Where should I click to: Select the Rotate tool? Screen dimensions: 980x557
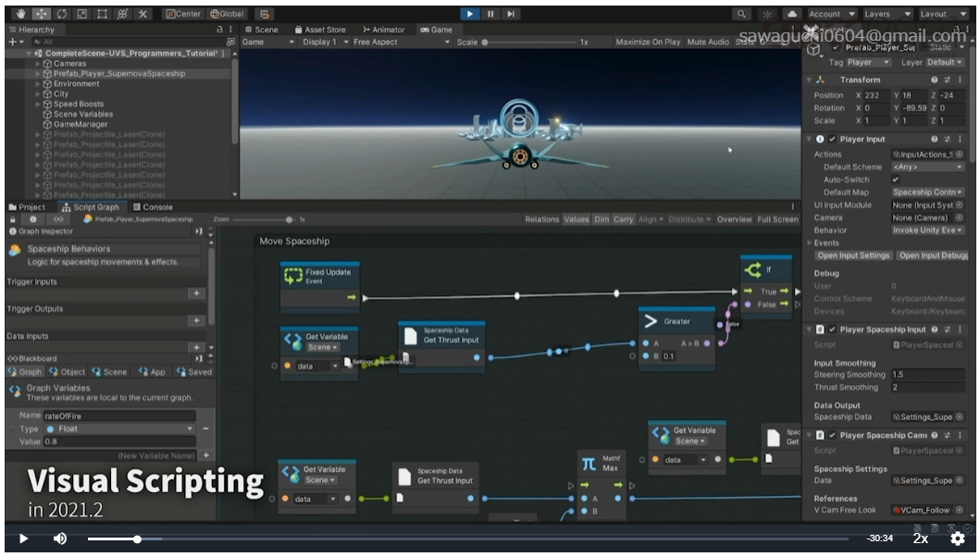pos(61,14)
